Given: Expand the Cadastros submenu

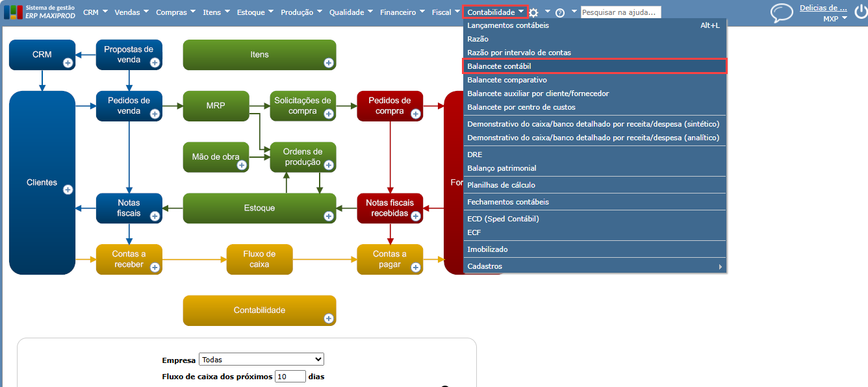Looking at the screenshot, I should 594,266.
